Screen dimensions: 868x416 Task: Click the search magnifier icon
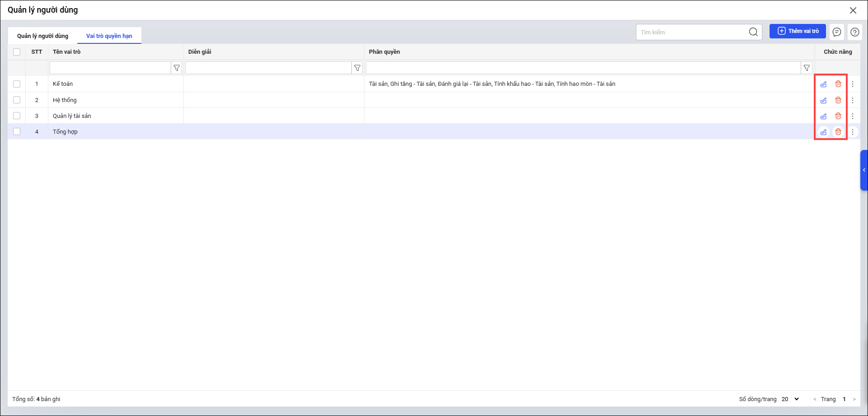point(753,32)
